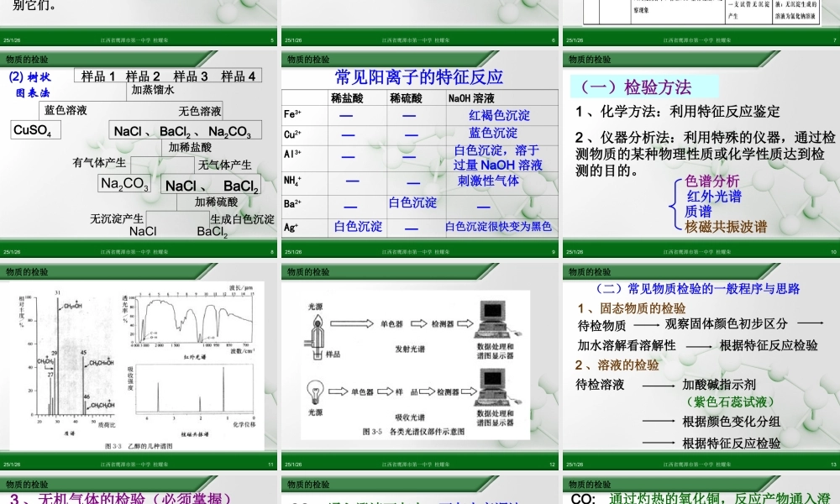Click the light bulb 光源 icon in absorption spectrum row
This screenshot has height=504, width=840.
click(313, 390)
